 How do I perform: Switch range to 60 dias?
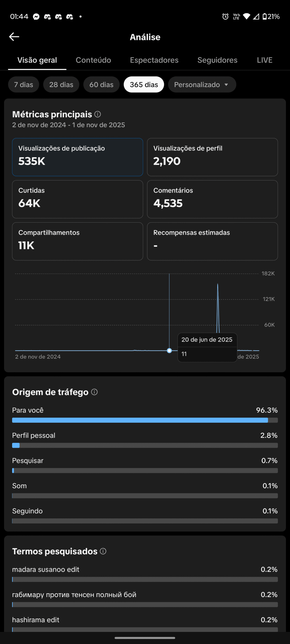(x=101, y=85)
